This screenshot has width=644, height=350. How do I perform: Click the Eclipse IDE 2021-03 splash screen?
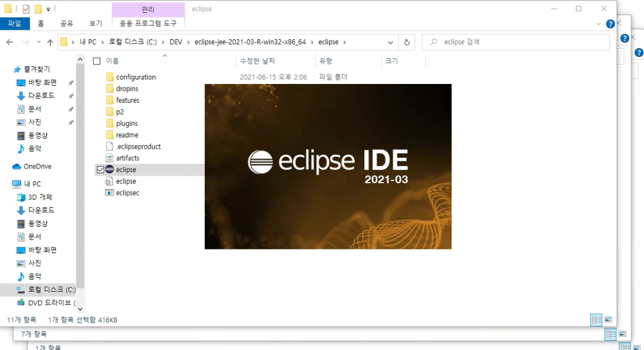coord(328,167)
